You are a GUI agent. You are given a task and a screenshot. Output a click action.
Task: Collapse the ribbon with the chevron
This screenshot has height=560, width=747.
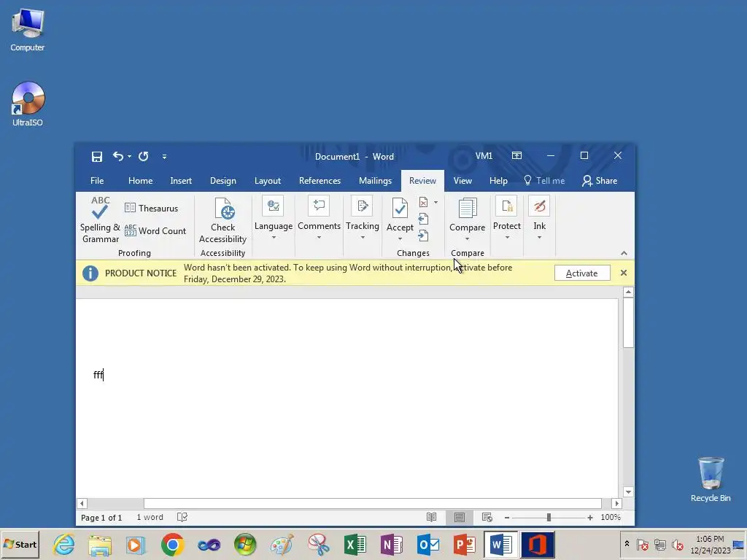[x=624, y=253]
